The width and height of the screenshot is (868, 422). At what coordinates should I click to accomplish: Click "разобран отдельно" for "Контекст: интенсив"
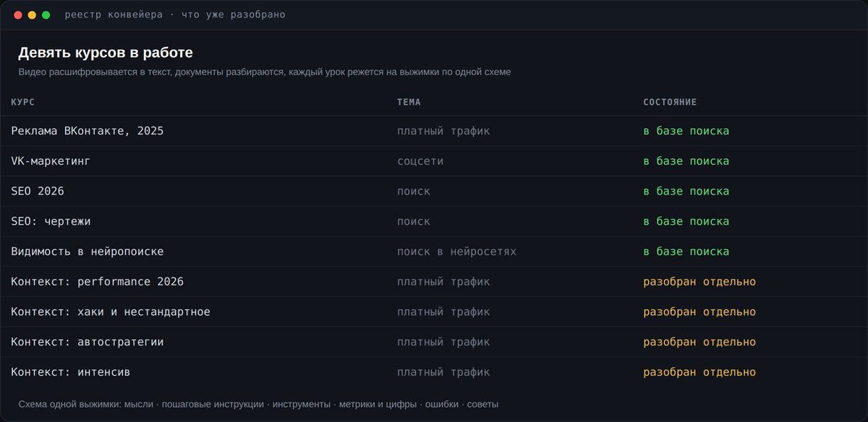699,372
